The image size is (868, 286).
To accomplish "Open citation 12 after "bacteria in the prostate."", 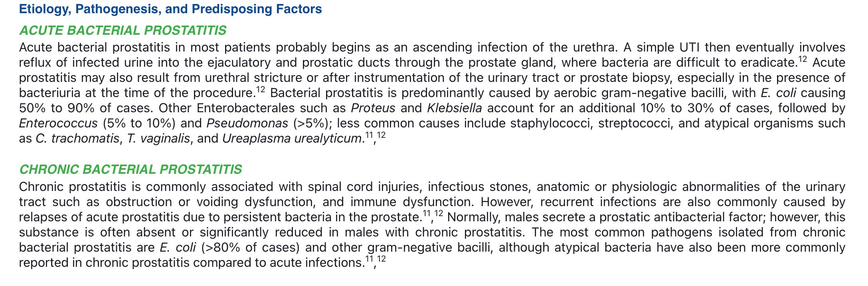I will point(439,213).
